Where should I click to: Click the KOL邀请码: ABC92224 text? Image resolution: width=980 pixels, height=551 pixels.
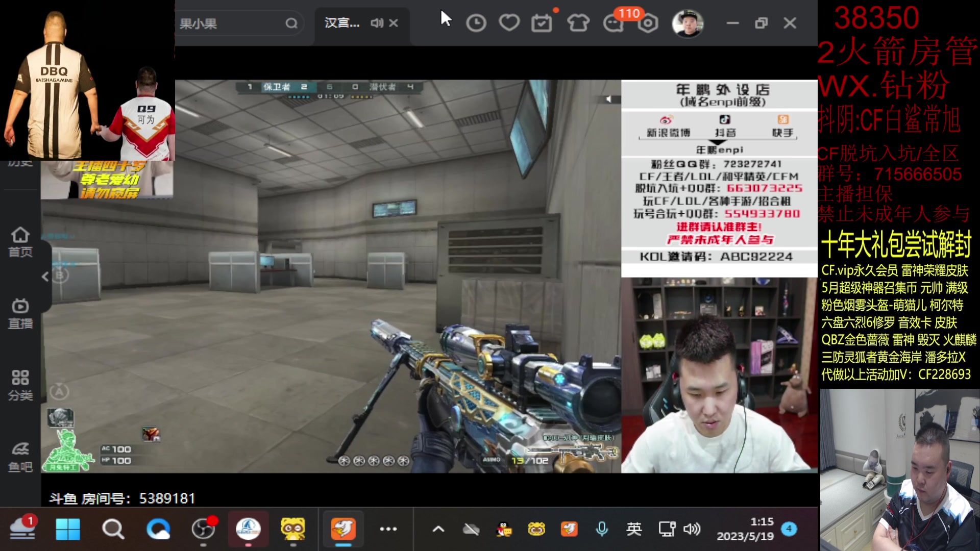(716, 257)
